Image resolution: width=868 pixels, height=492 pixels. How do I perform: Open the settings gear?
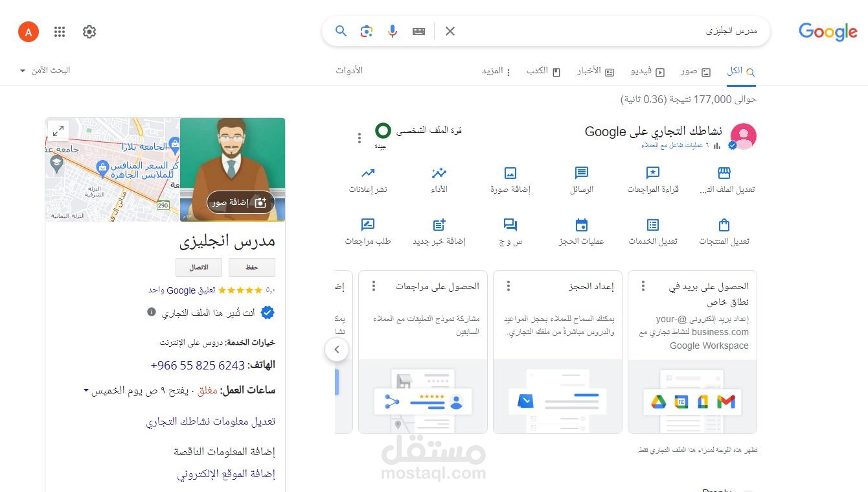89,32
